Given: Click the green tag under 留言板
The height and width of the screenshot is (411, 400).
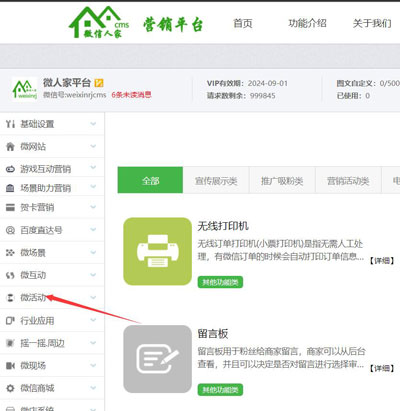Looking at the screenshot, I should pos(220,390).
